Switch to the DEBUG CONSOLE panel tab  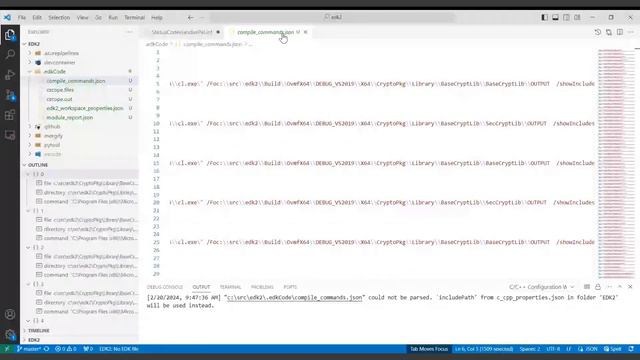164,287
